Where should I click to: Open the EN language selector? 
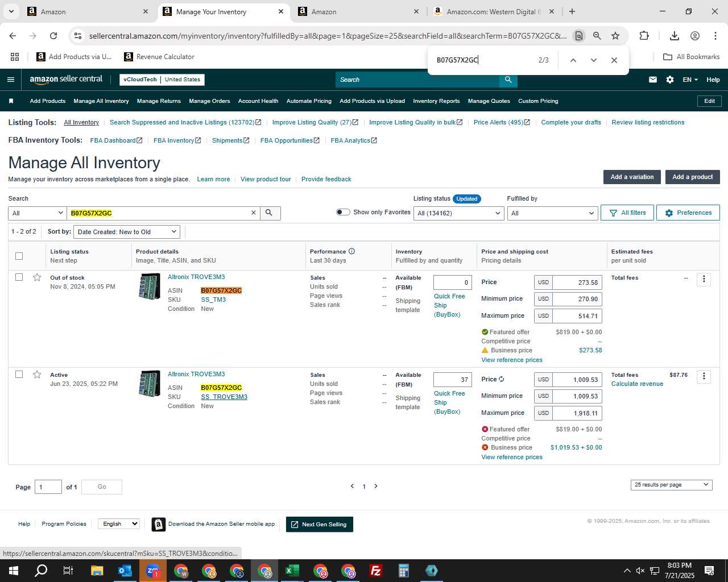pos(690,80)
